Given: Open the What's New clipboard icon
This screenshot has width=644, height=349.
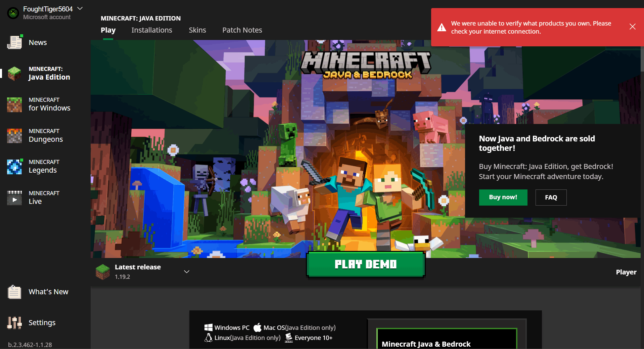Looking at the screenshot, I should click(14, 292).
